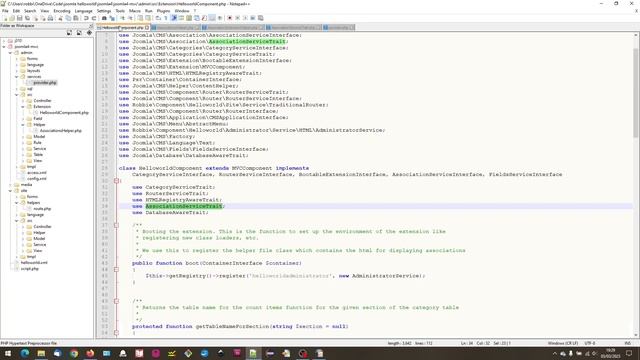
Task: Click the Paste toolbar icon
Action: tap(76, 18)
